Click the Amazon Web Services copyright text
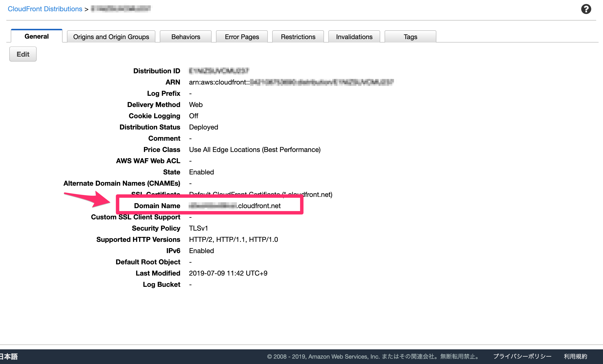Screen dimensions: 603x364 [x=373, y=356]
